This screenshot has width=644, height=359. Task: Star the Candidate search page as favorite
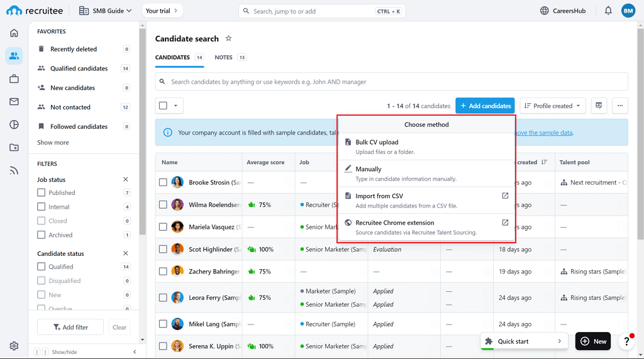[x=228, y=38]
